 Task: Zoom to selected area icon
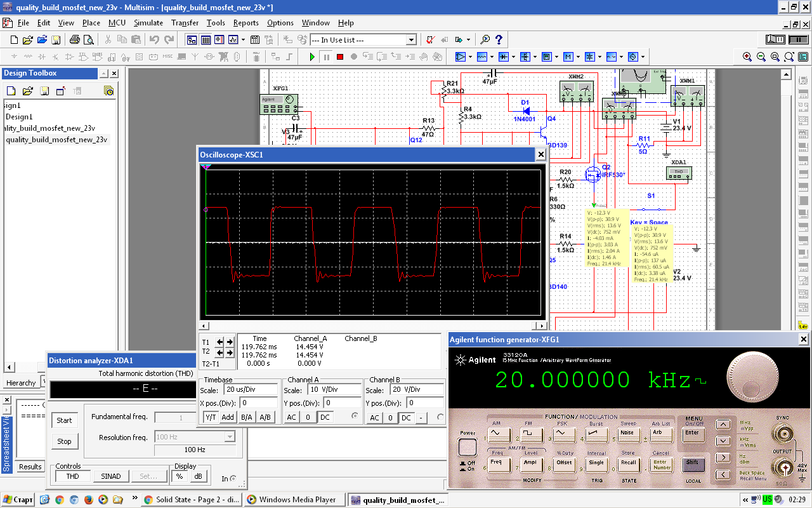[775, 57]
